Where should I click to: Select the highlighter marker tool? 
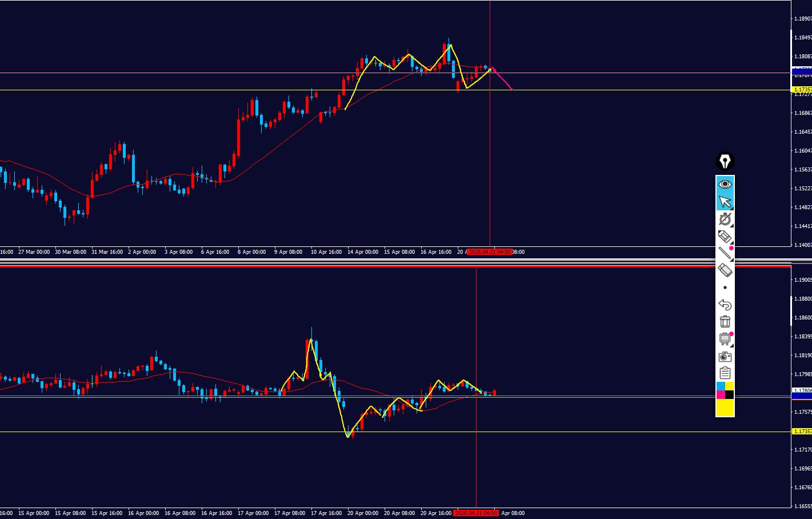coord(725,236)
